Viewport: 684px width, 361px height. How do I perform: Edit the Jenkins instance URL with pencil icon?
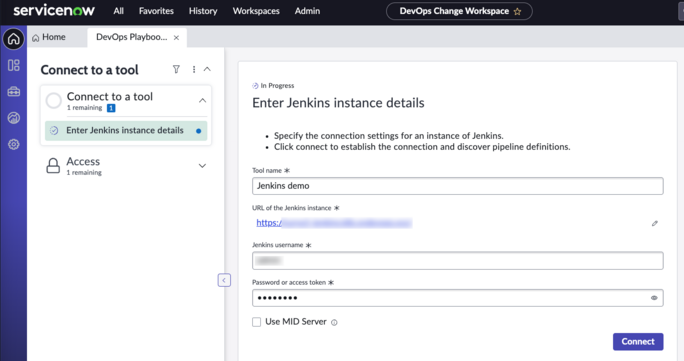654,223
